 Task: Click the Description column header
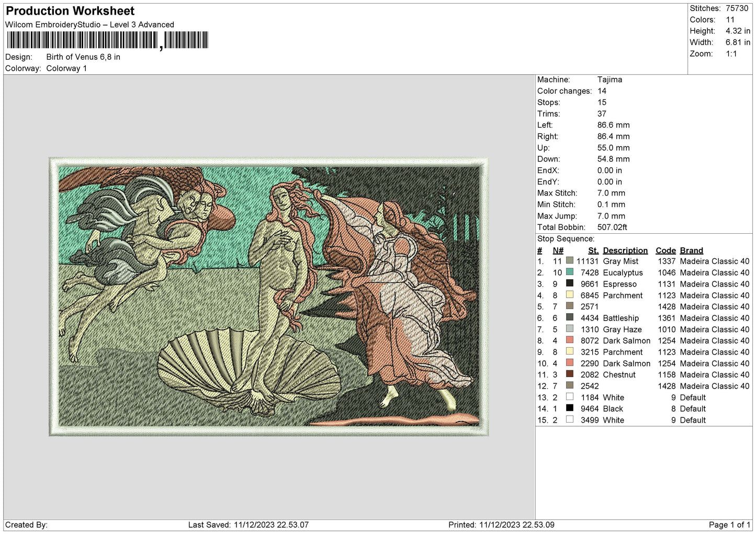[x=625, y=251]
